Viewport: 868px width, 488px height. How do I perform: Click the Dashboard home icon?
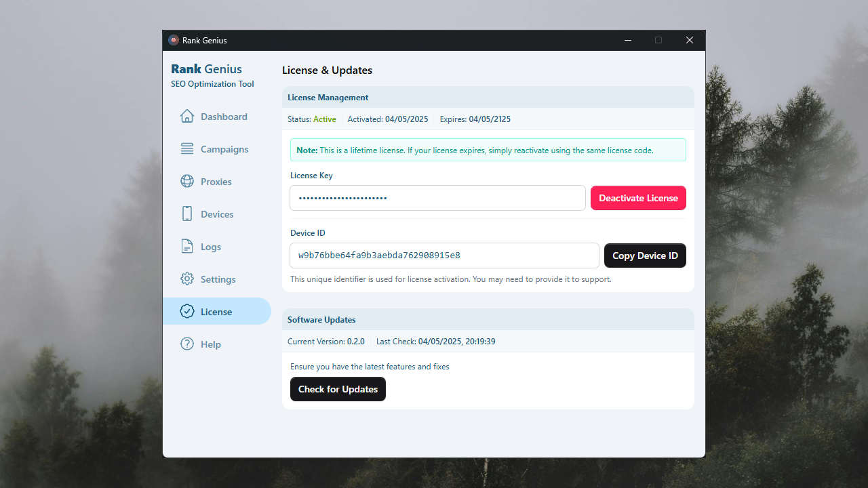click(x=187, y=117)
